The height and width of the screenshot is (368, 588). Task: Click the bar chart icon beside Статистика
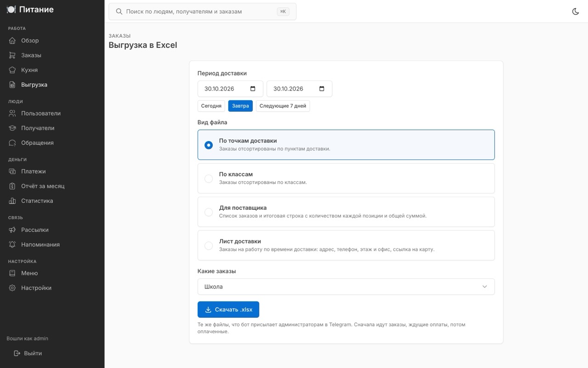tap(12, 201)
